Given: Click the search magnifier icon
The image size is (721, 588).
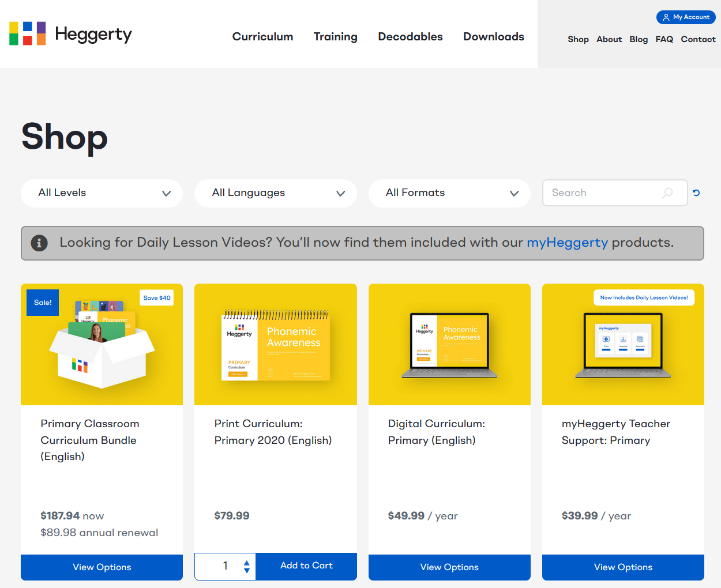Looking at the screenshot, I should coord(667,193).
